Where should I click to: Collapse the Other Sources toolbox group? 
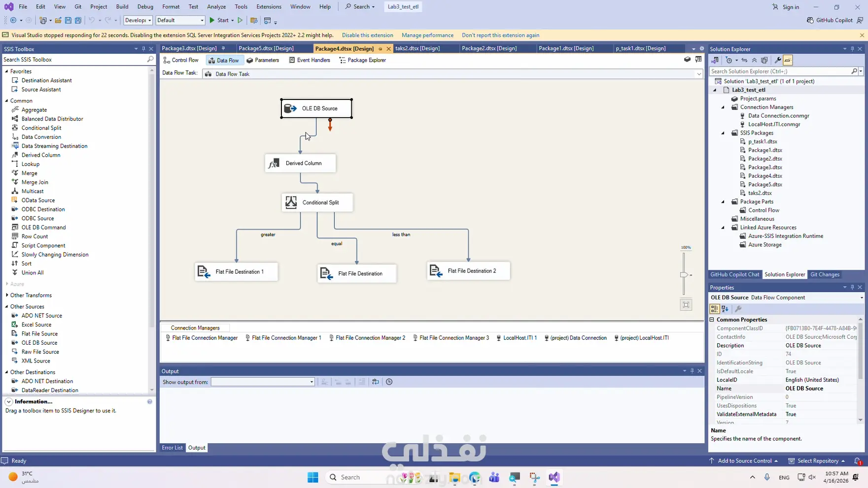coord(7,307)
